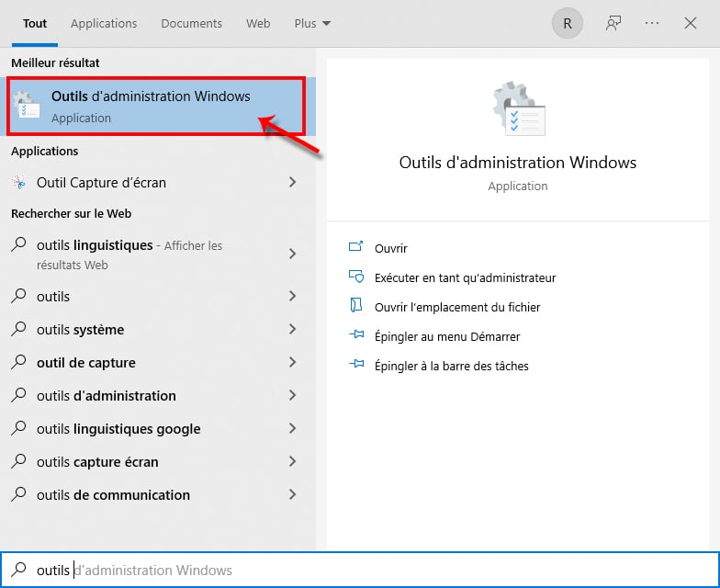Select outils capture écran suggestion text
The height and width of the screenshot is (588, 720).
(x=97, y=462)
